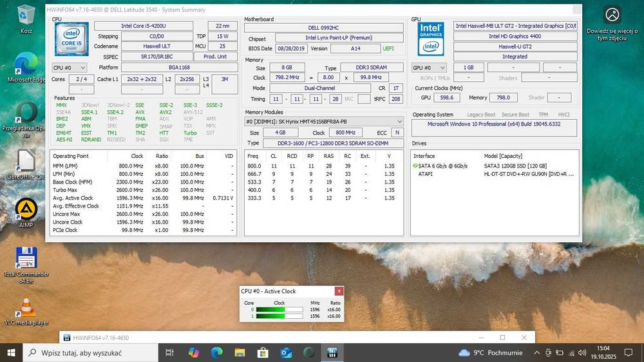Click the Model [Capacity] column header

pos(530,156)
